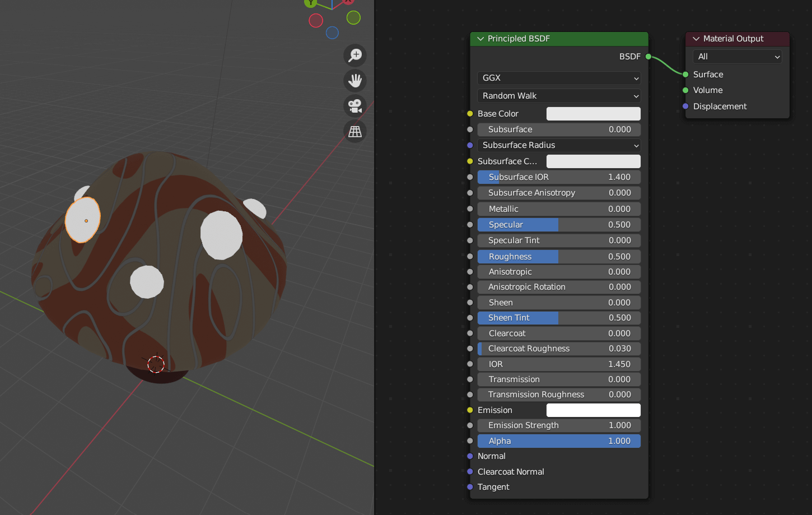Click the Transmission value slider
The image size is (812, 515).
pyautogui.click(x=559, y=379)
